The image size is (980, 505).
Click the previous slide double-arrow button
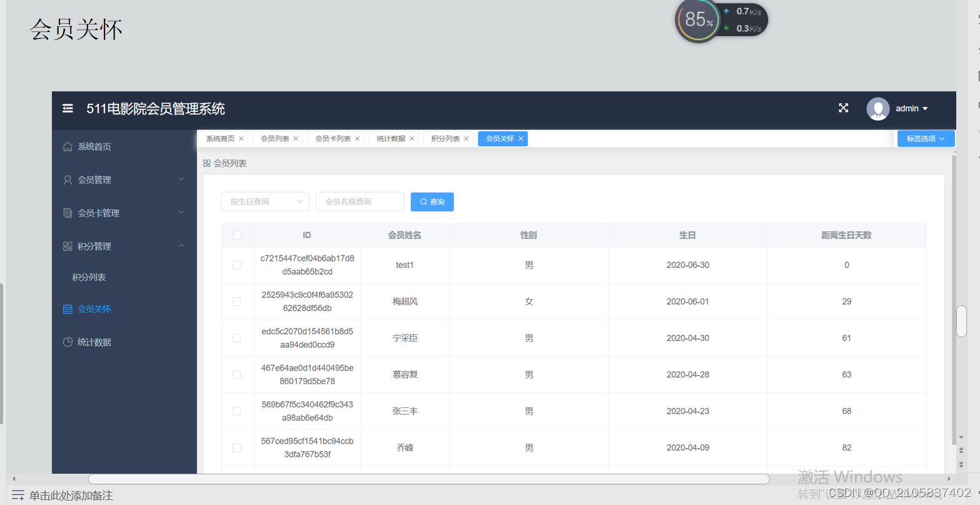pyautogui.click(x=961, y=451)
